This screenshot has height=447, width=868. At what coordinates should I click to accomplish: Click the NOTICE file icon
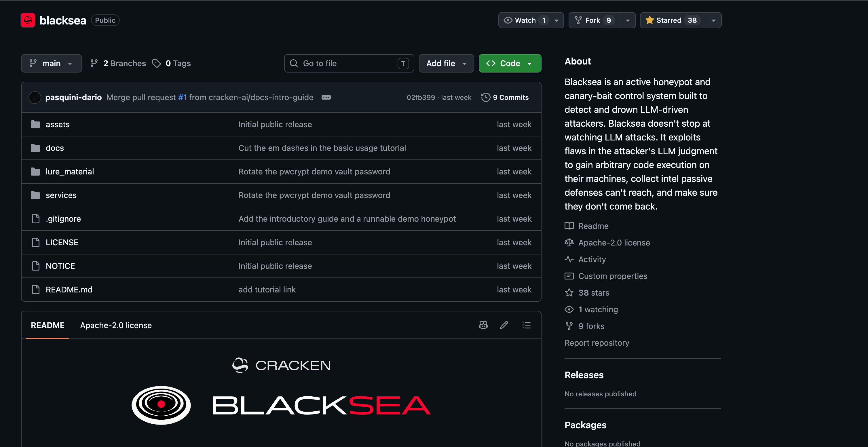pyautogui.click(x=35, y=266)
